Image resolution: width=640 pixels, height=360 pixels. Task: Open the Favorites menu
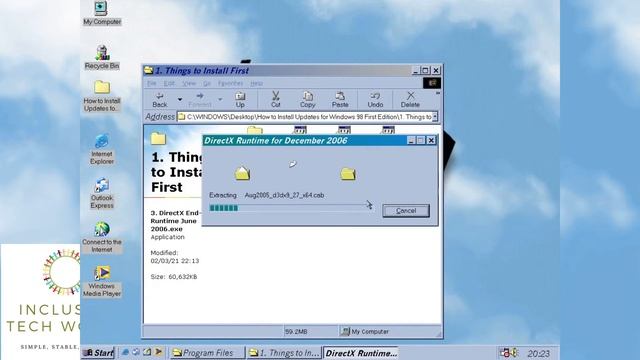click(230, 83)
